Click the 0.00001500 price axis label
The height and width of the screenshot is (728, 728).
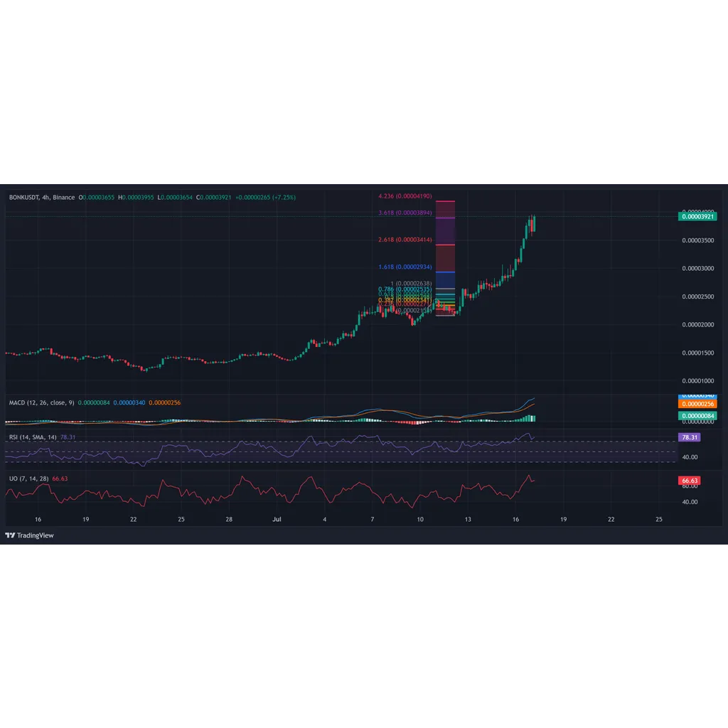point(698,353)
